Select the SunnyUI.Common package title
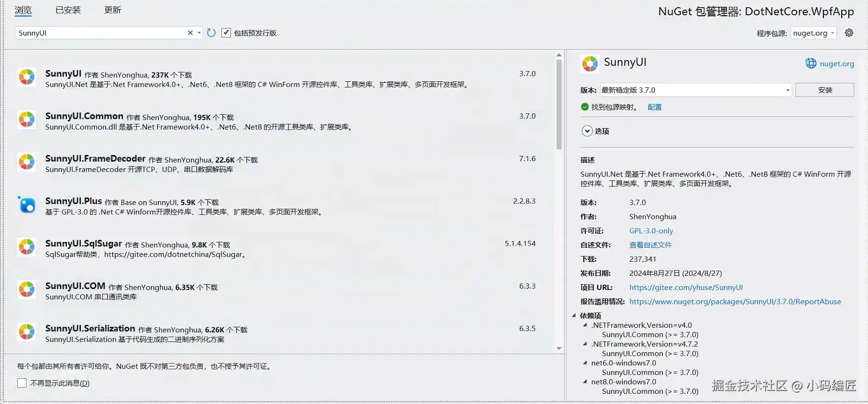Screen dimensions: 868x404 (84, 116)
